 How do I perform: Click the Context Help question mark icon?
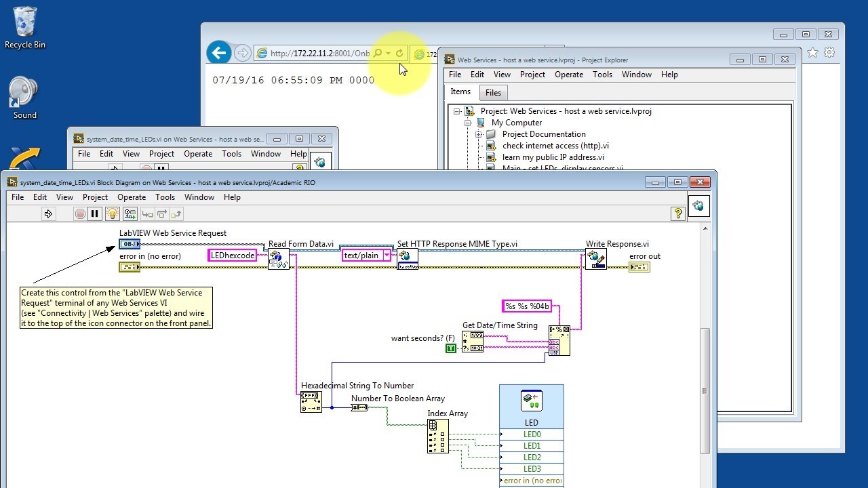[677, 214]
